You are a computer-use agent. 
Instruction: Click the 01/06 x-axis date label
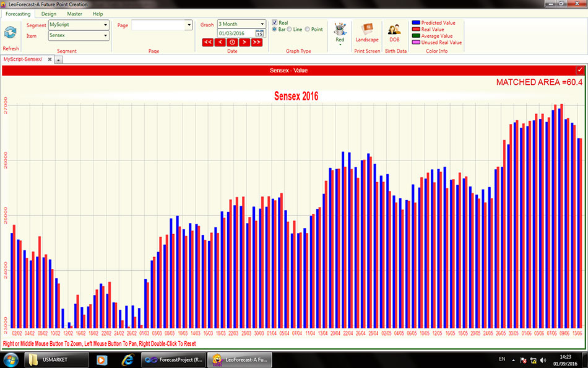[x=527, y=333]
